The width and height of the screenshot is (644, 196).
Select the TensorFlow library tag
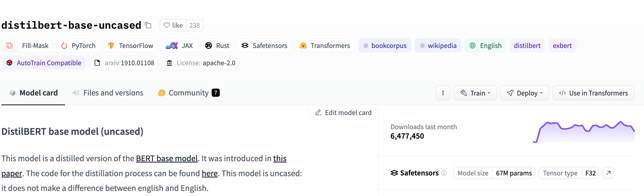(x=131, y=46)
